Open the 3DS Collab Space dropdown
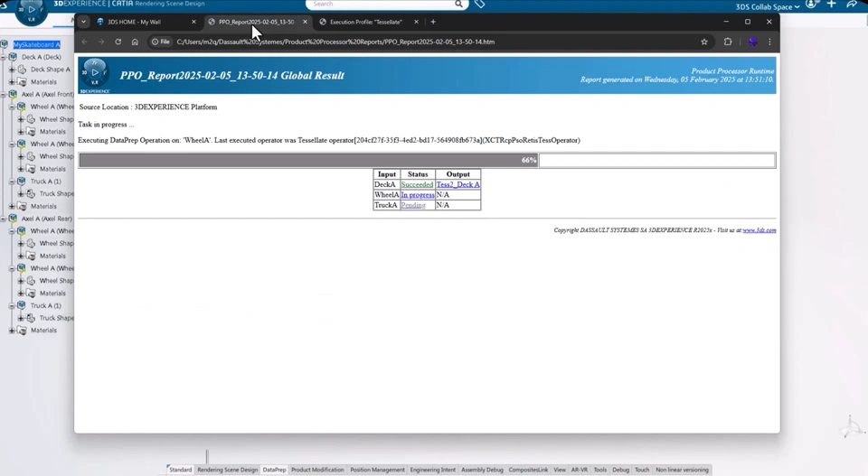 pyautogui.click(x=768, y=6)
